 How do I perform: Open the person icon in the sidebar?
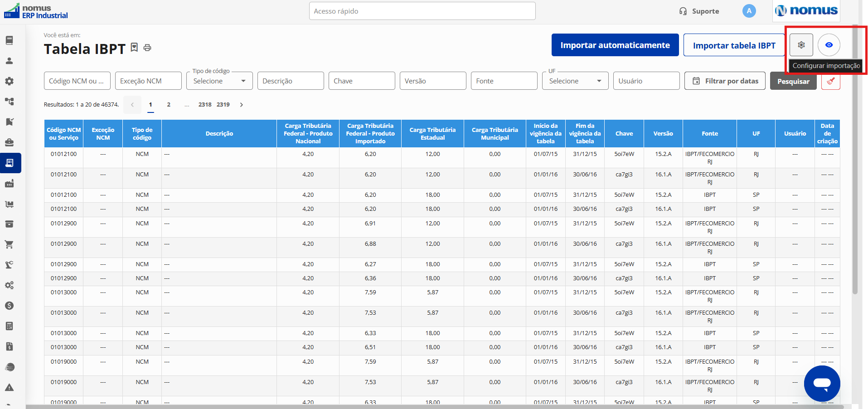click(x=9, y=61)
